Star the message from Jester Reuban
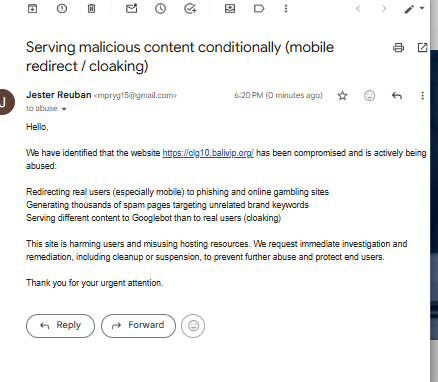Viewport: 438px width, 382px height. tap(342, 96)
